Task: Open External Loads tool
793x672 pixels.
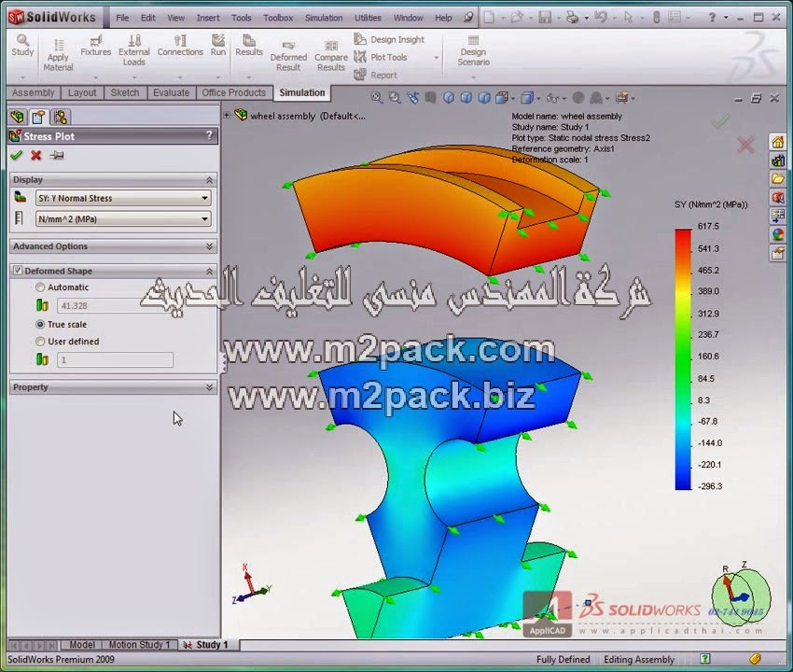Action: (x=134, y=50)
